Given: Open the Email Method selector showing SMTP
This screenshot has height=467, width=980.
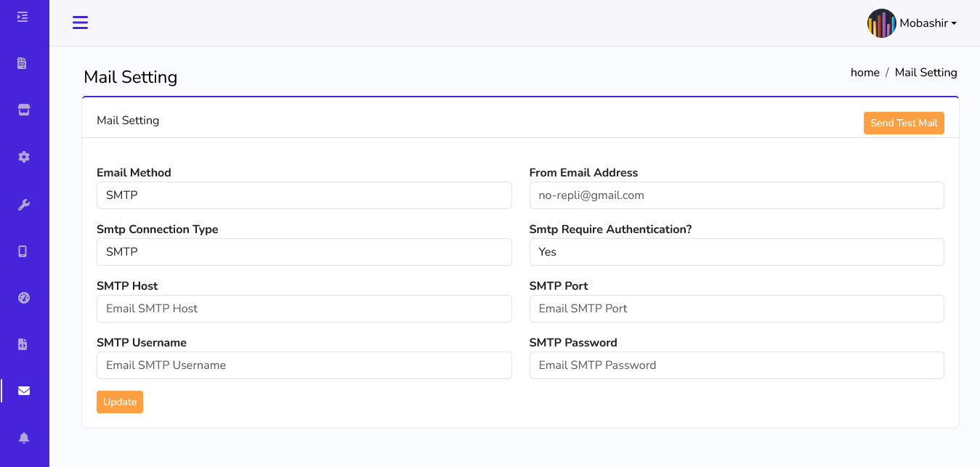Looking at the screenshot, I should click(x=304, y=195).
